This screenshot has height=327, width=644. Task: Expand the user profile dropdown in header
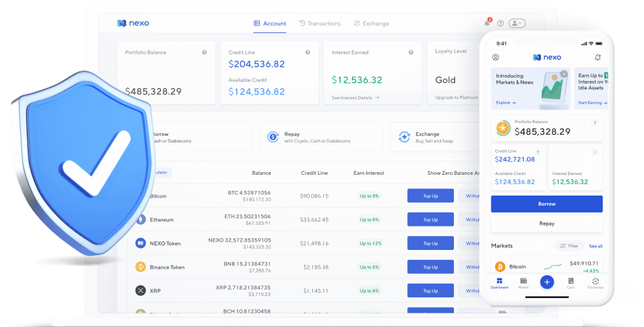(x=517, y=23)
